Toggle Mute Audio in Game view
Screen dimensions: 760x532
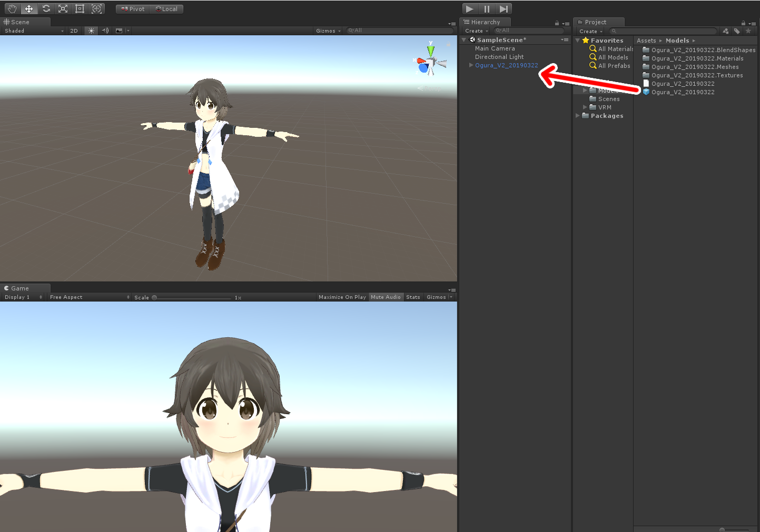pos(386,297)
